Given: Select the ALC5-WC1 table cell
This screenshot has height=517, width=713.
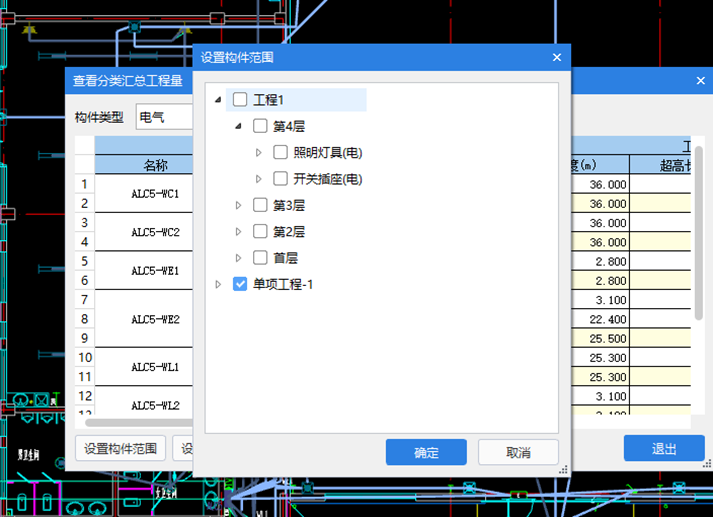Looking at the screenshot, I should pyautogui.click(x=155, y=194).
